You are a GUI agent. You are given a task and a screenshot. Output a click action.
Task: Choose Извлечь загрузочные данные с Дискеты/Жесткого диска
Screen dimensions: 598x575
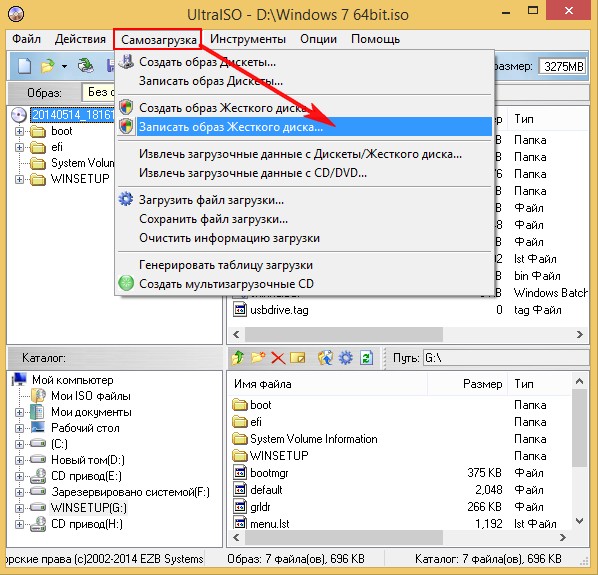click(304, 154)
